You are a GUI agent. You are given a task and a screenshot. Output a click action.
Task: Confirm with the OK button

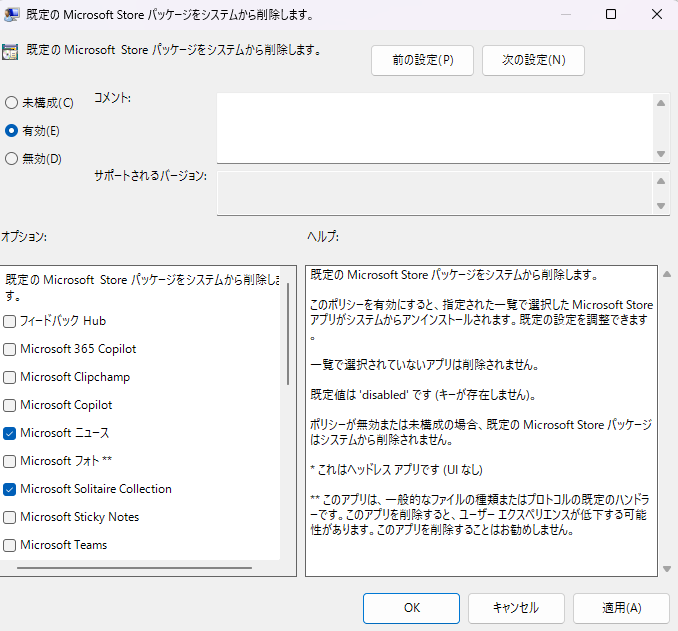coord(411,608)
